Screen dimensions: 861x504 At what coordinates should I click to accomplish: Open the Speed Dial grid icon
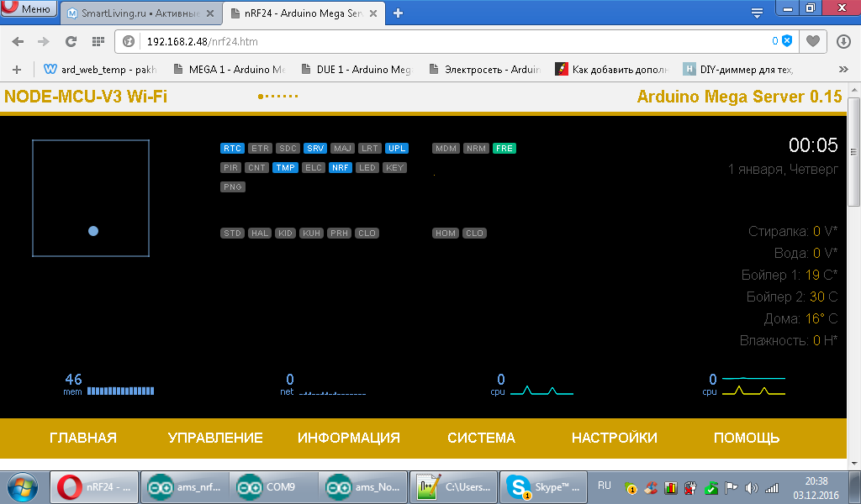click(x=98, y=41)
